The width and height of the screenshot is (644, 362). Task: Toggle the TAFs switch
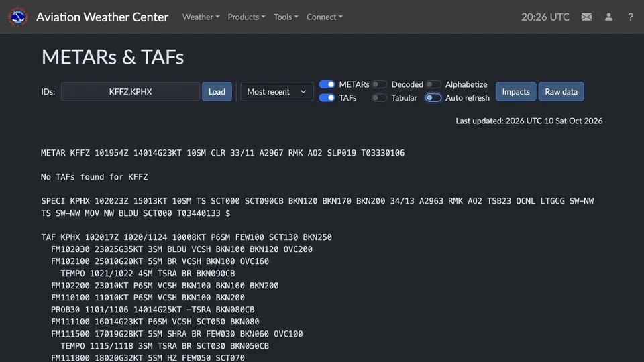tap(327, 98)
